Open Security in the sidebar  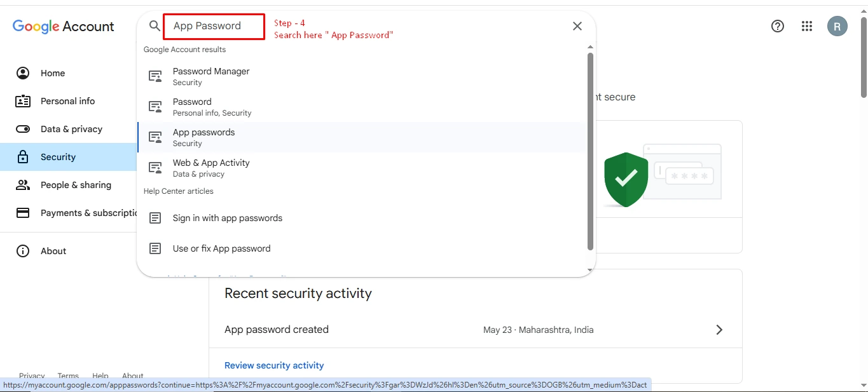[x=58, y=157]
